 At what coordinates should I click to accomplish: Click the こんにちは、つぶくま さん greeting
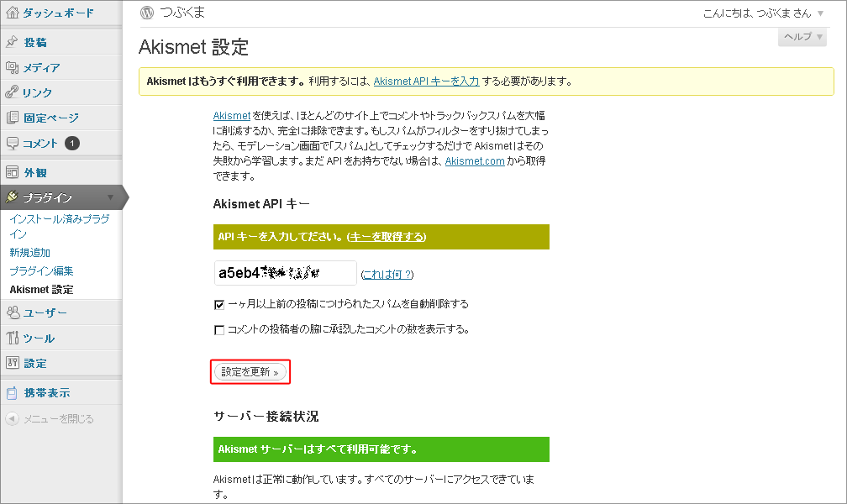click(x=757, y=13)
